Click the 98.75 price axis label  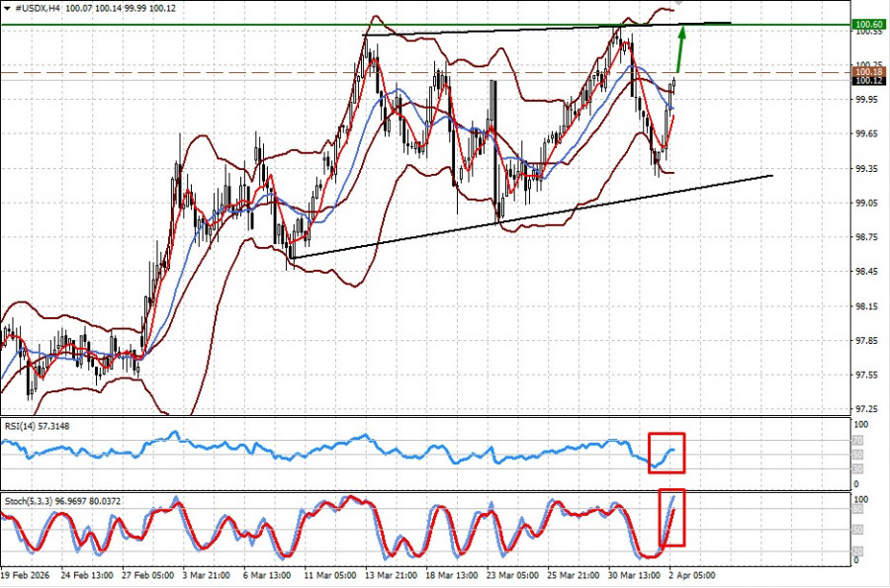[x=867, y=237]
